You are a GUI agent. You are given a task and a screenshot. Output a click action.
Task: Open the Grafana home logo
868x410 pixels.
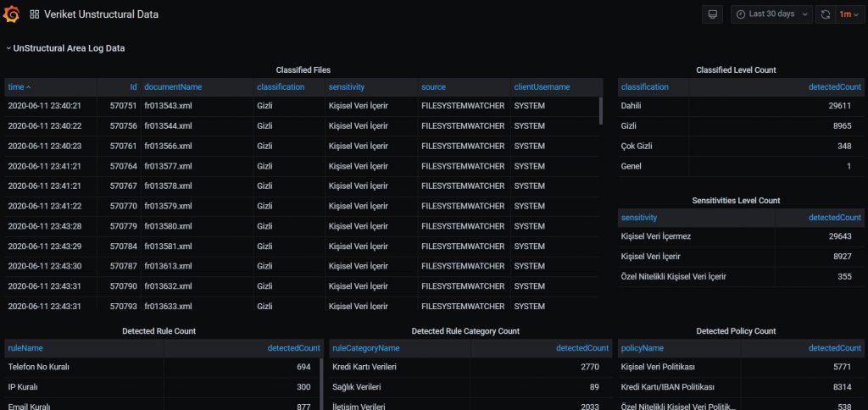pyautogui.click(x=11, y=14)
